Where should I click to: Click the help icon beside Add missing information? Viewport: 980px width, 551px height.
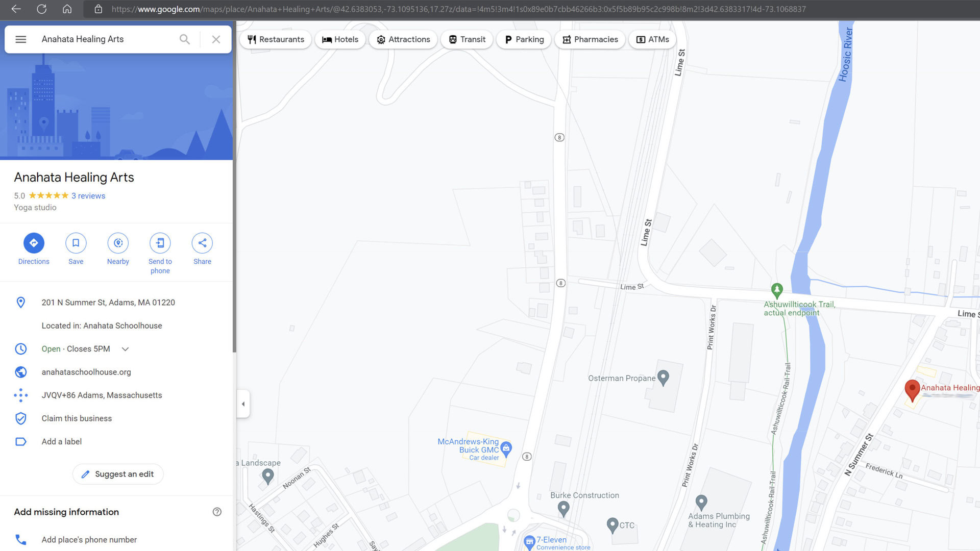pos(217,512)
